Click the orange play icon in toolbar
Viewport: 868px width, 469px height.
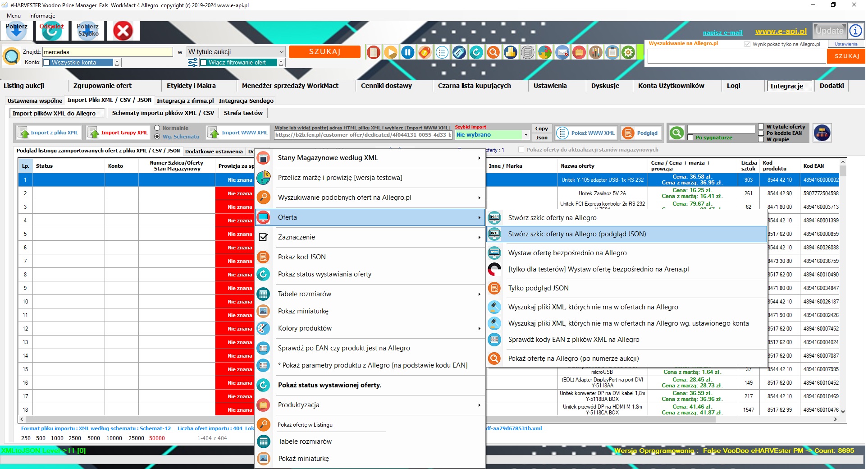click(391, 52)
